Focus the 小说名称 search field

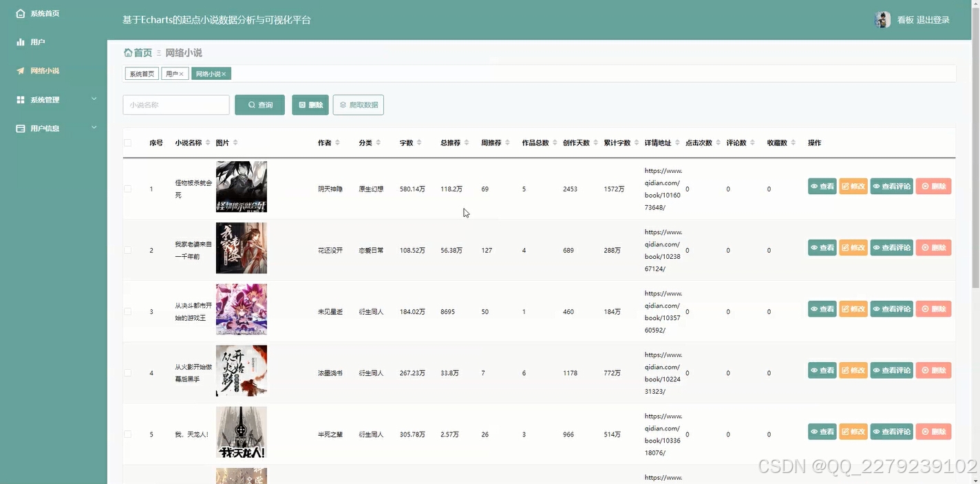tap(176, 105)
